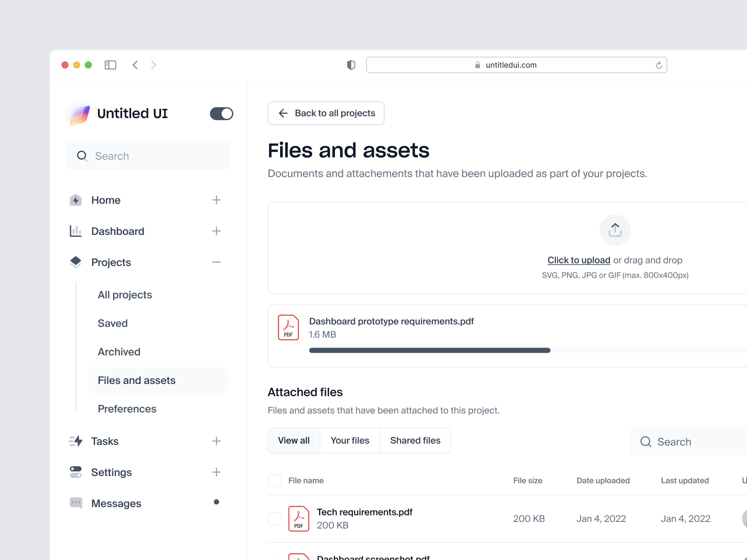Click the Back to all projects button

pyautogui.click(x=326, y=113)
